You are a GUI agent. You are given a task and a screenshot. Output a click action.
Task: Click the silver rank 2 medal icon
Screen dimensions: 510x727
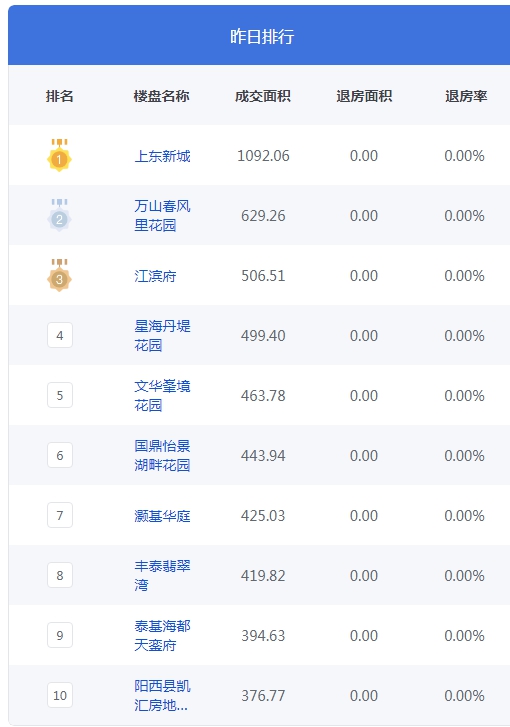pyautogui.click(x=59, y=215)
